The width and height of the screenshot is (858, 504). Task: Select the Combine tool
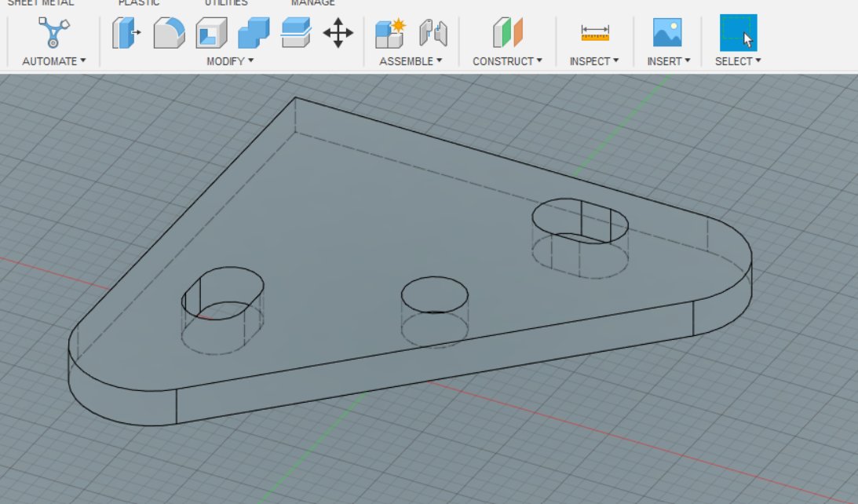point(254,33)
